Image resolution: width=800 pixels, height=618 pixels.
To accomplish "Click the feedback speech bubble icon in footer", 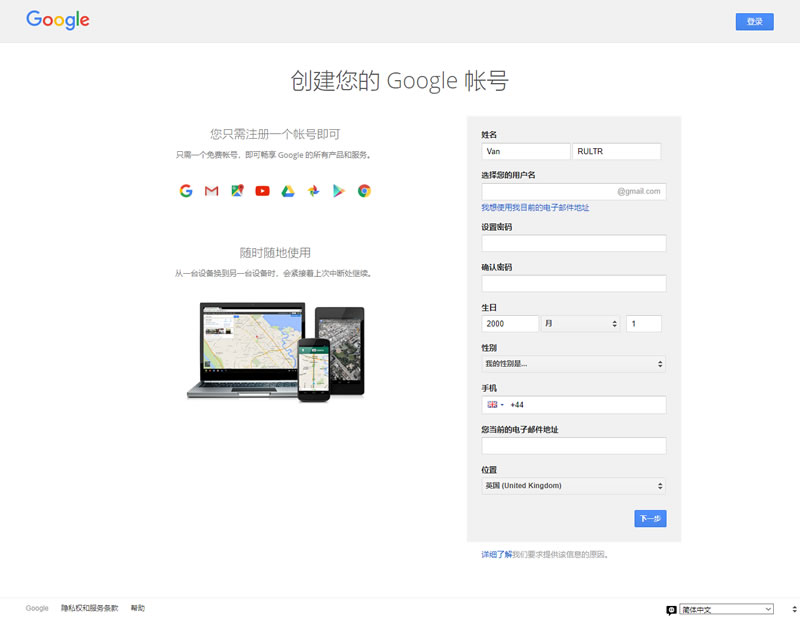I will tap(671, 610).
